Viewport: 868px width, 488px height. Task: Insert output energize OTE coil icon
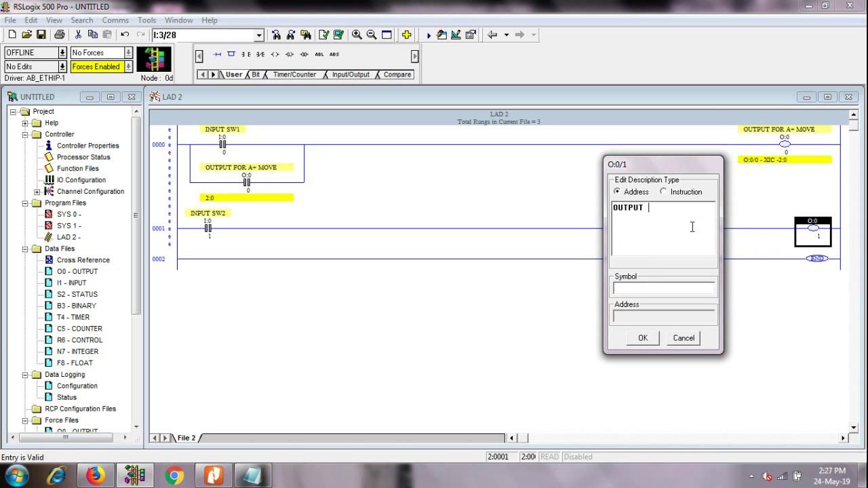pyautogui.click(x=275, y=54)
